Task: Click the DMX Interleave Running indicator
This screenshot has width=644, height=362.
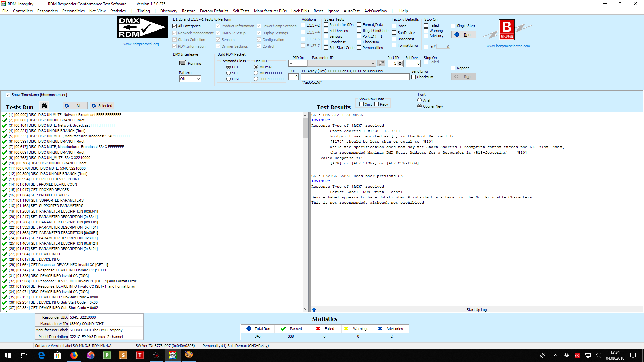Action: tap(183, 63)
